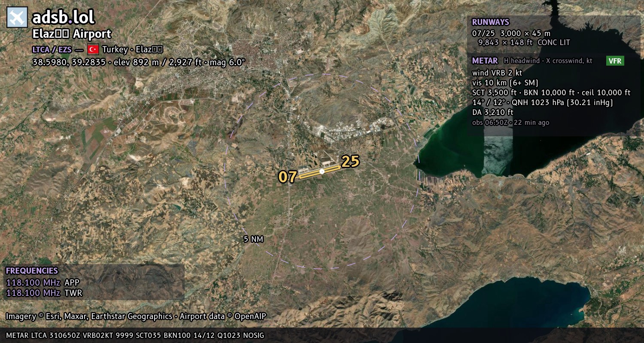This screenshot has height=343, width=644.
Task: Select the "118.100 MHz TWR" frequency row
Action: 44,293
